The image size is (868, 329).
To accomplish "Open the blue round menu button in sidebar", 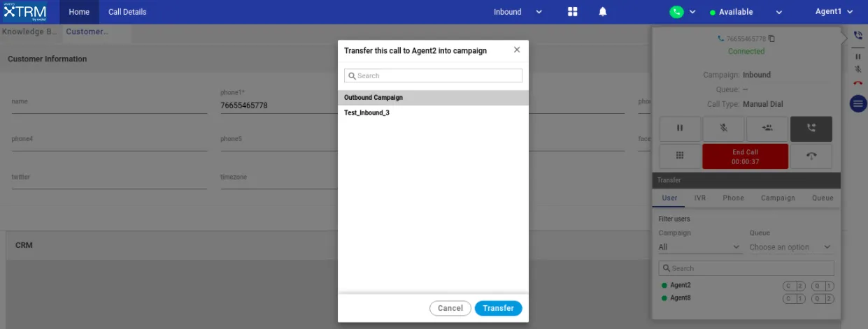I will [858, 104].
